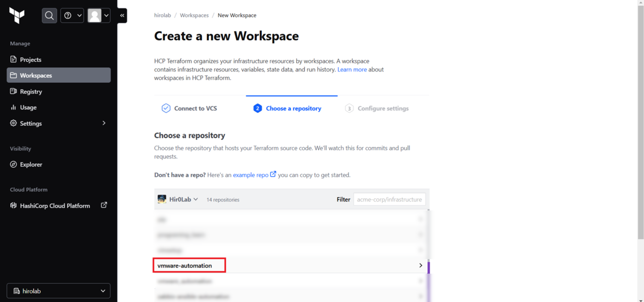Select Workspaces in sidebar
Screen dimensions: 644x302
[58, 75]
